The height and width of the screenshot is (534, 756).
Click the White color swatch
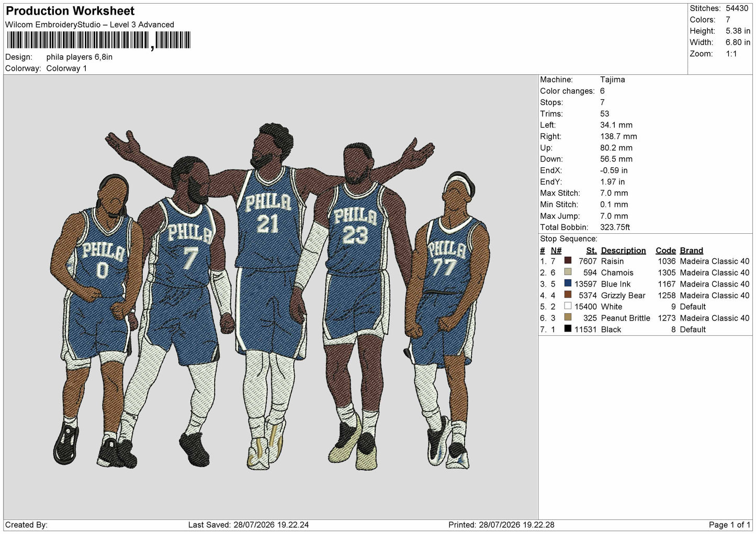point(568,306)
